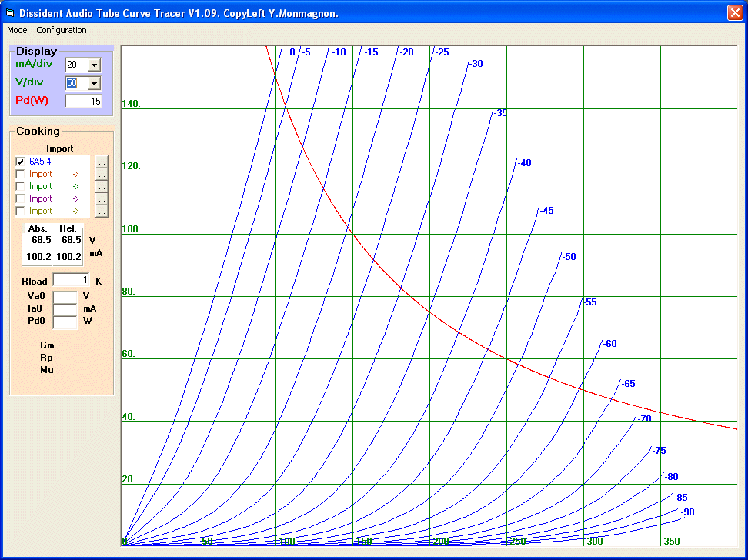Click the browse button beside 6A5-4
The height and width of the screenshot is (560, 748).
(x=102, y=162)
